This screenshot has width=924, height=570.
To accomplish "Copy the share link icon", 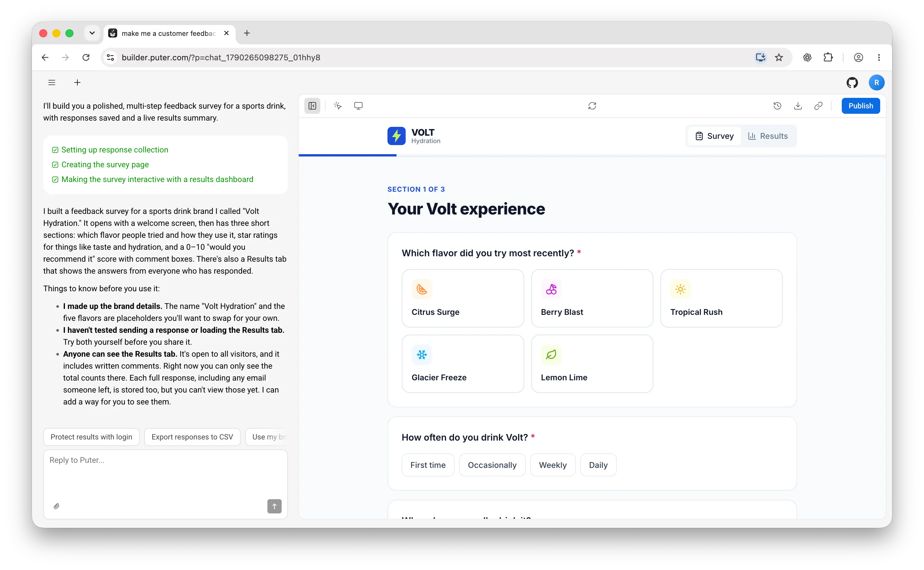I will tap(818, 106).
